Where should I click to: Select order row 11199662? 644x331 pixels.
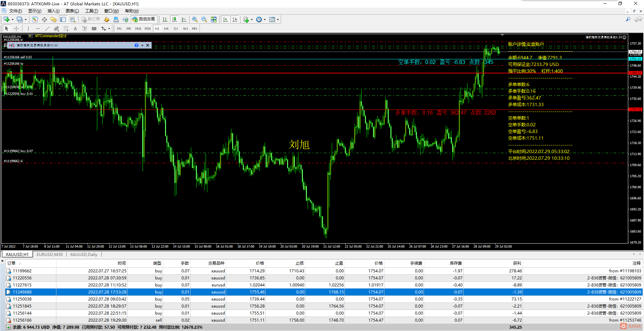coord(324,271)
